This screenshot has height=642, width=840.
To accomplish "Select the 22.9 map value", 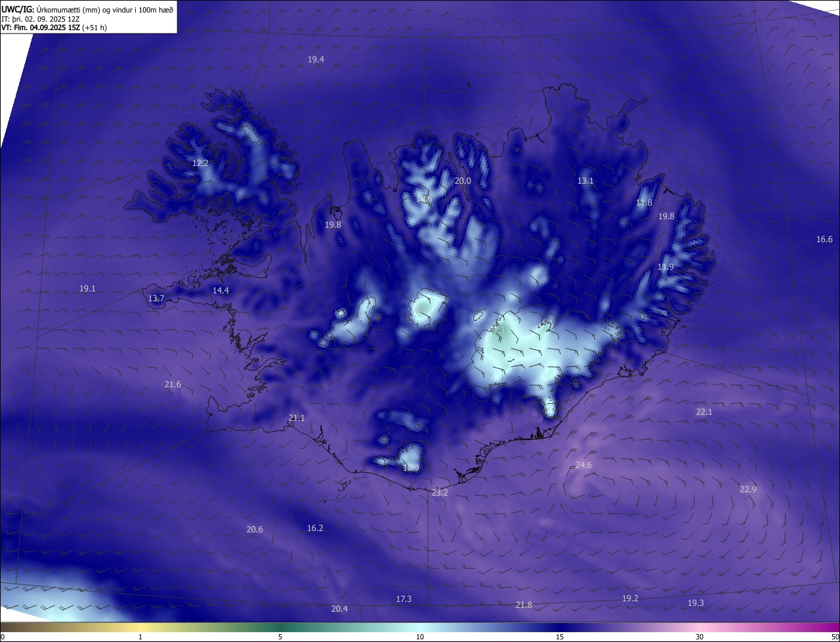I will (x=748, y=489).
